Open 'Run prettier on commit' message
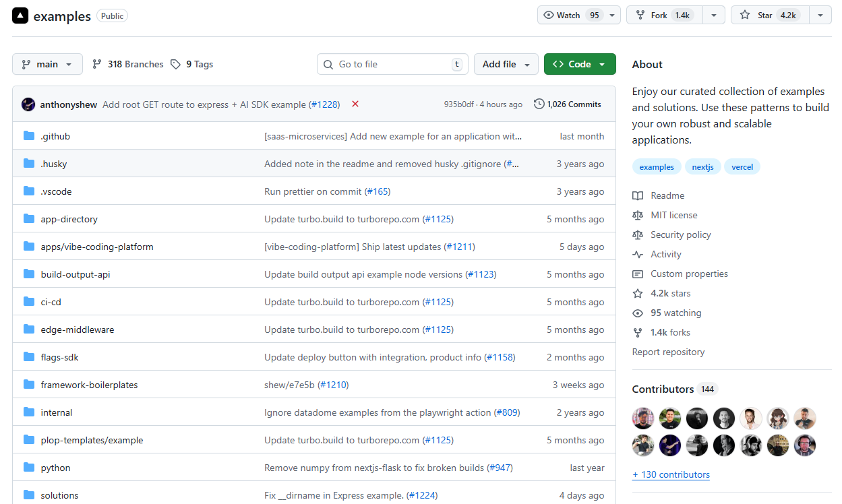 point(313,191)
